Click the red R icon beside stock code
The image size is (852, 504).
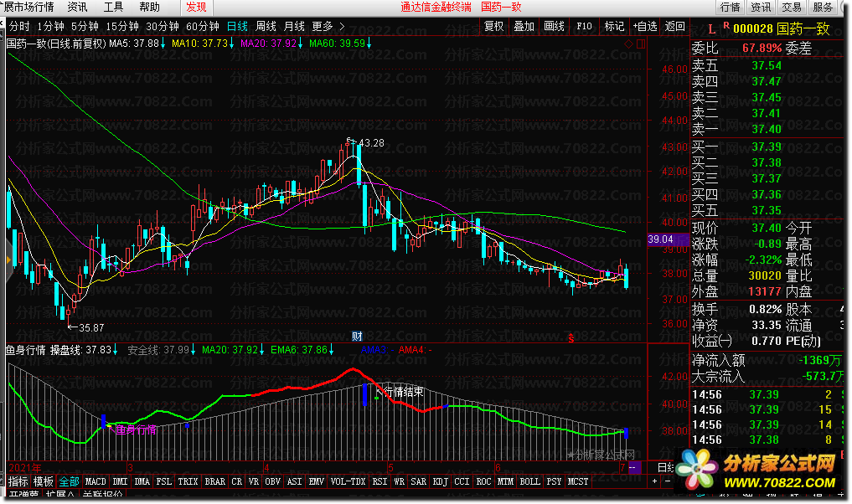click(x=726, y=25)
